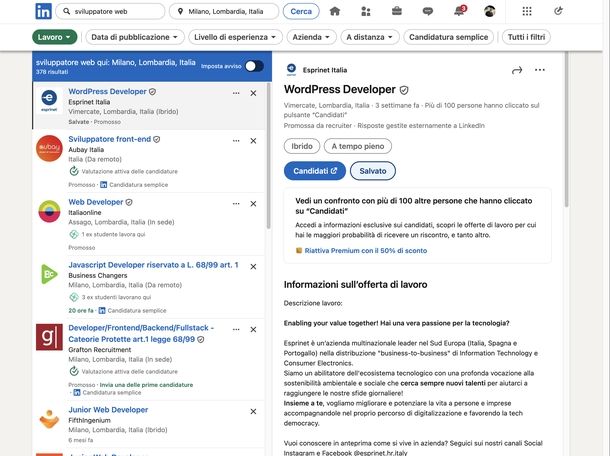Click the Esprinet logo in detail header
This screenshot has height=456, width=610.
(291, 70)
